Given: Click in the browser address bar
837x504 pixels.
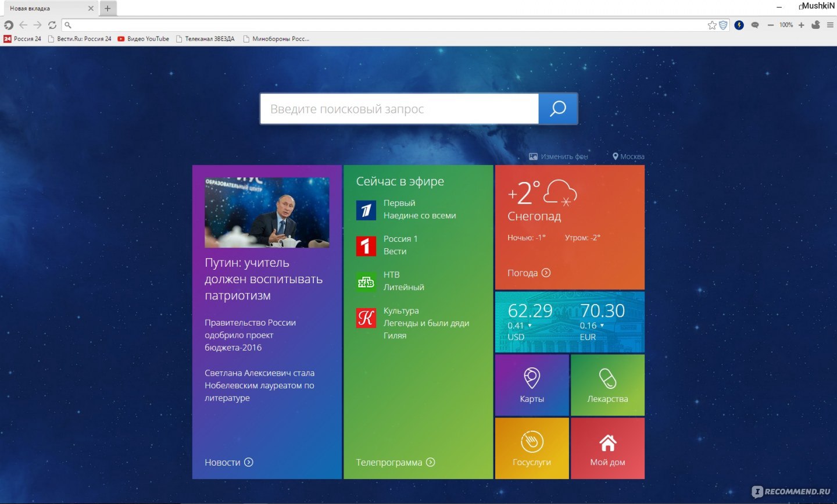Looking at the screenshot, I should pyautogui.click(x=384, y=25).
